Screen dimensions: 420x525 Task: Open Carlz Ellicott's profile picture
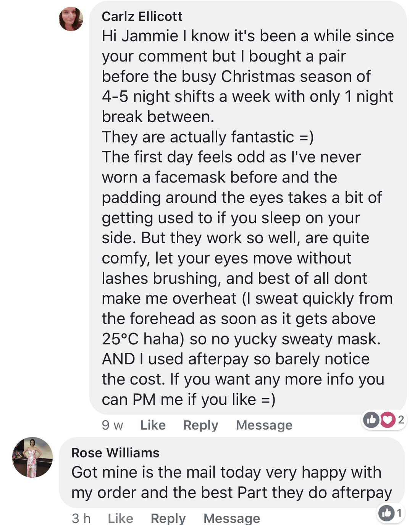[x=71, y=19]
